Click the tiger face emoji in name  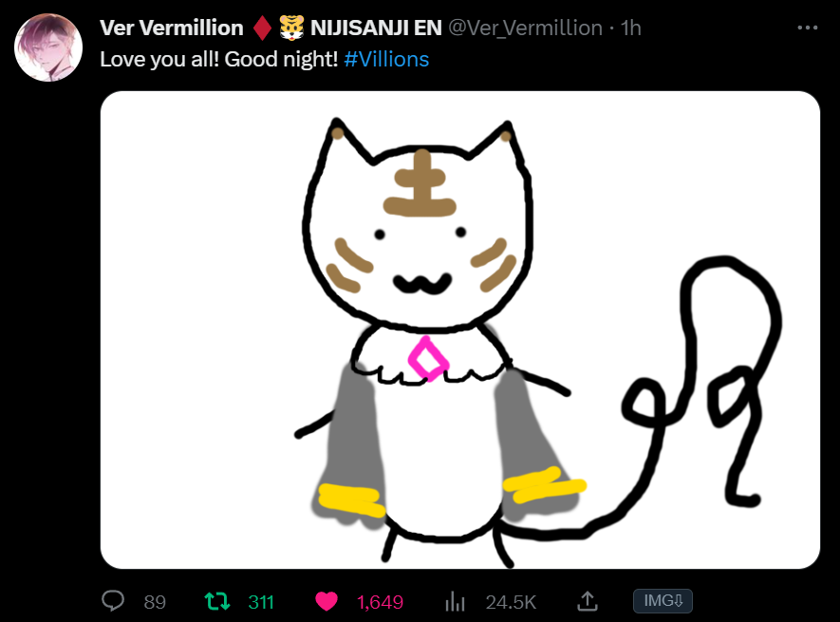coord(291,28)
